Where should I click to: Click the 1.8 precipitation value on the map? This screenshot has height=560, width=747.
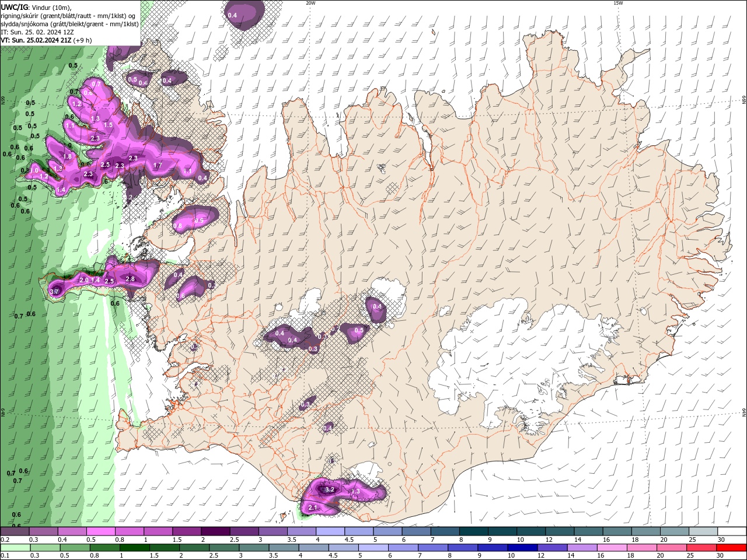(67, 157)
